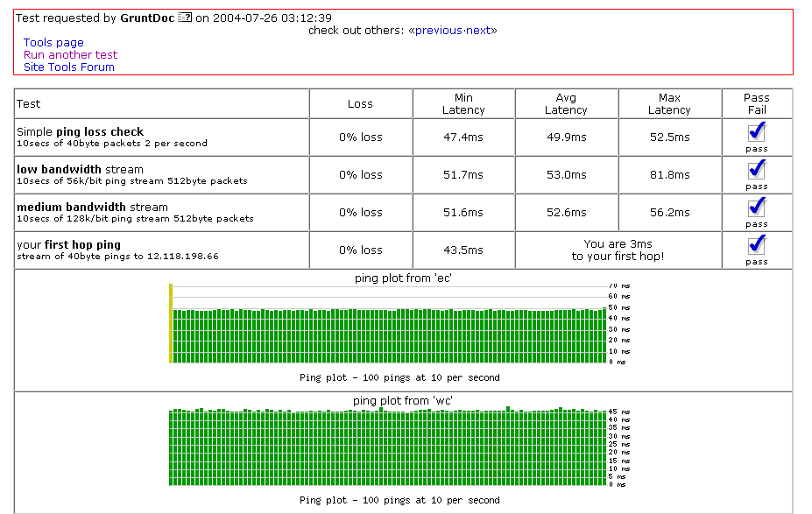Select the 53.0ms avg latency value
Image resolution: width=812 pixels, height=514 pixels.
[567, 175]
